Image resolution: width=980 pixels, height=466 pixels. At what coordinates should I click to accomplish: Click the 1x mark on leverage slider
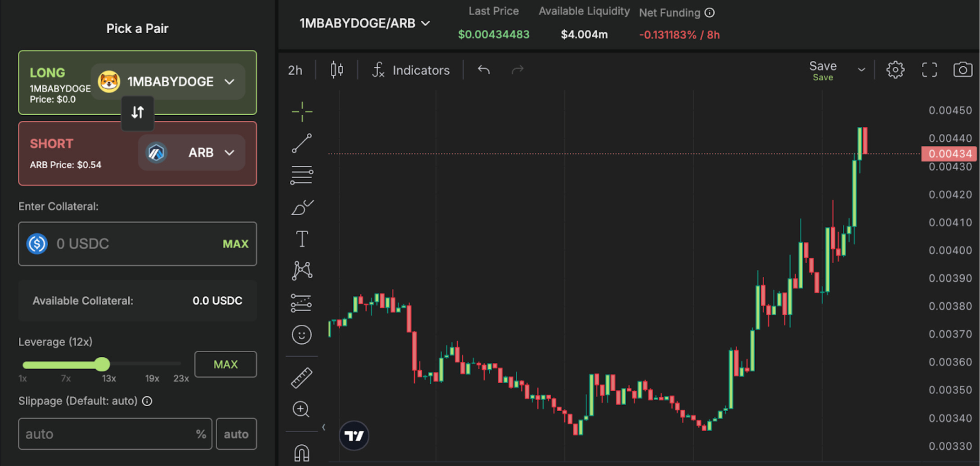click(x=22, y=378)
